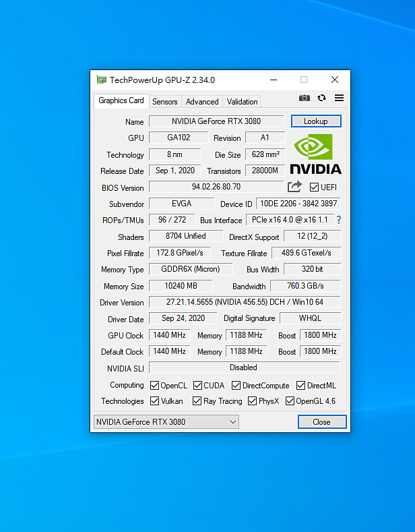Click the DirectX Support field 12 (12_2)
The width and height of the screenshot is (415, 532).
pos(313,236)
